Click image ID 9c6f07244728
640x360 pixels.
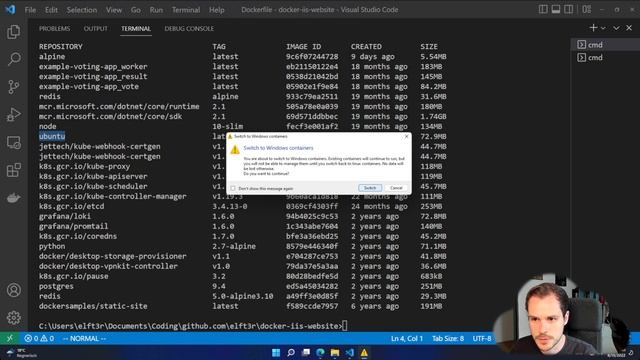312,57
